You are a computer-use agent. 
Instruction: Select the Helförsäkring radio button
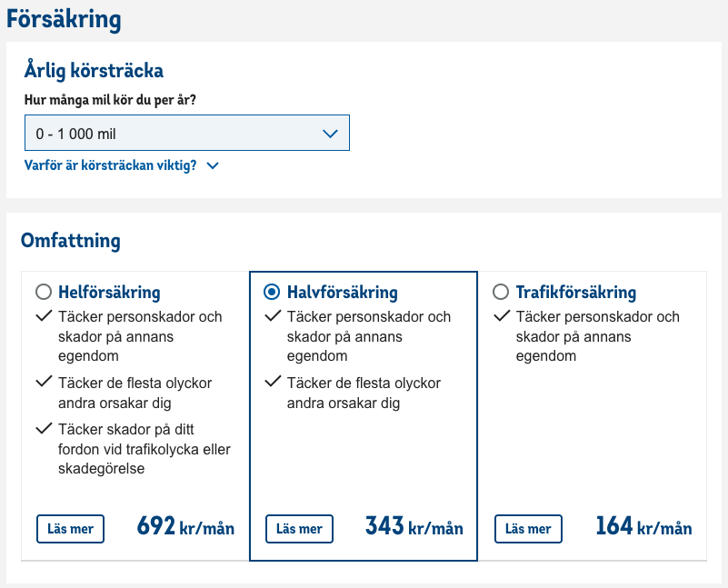point(43,293)
